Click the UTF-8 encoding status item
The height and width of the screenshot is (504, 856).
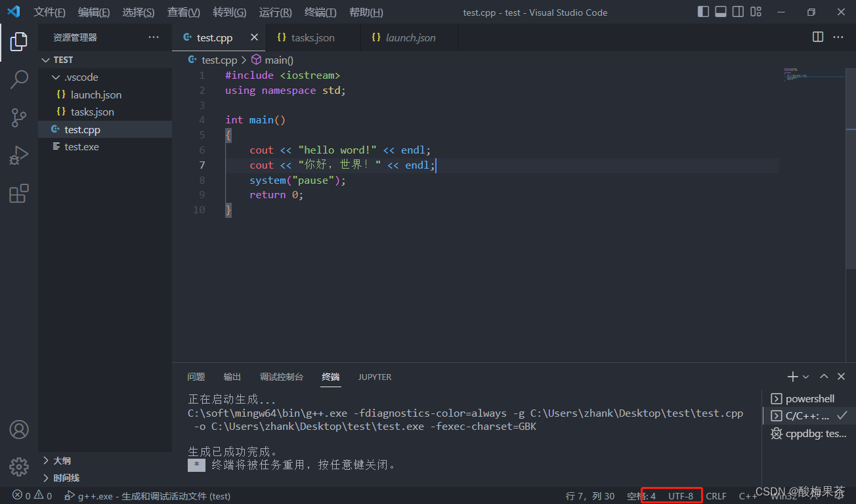681,496
